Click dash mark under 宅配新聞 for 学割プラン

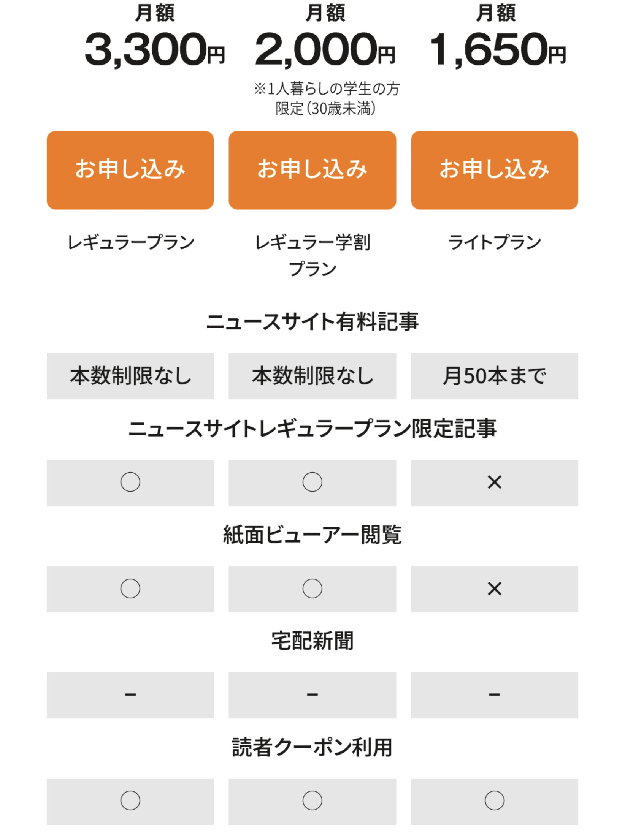point(312,694)
